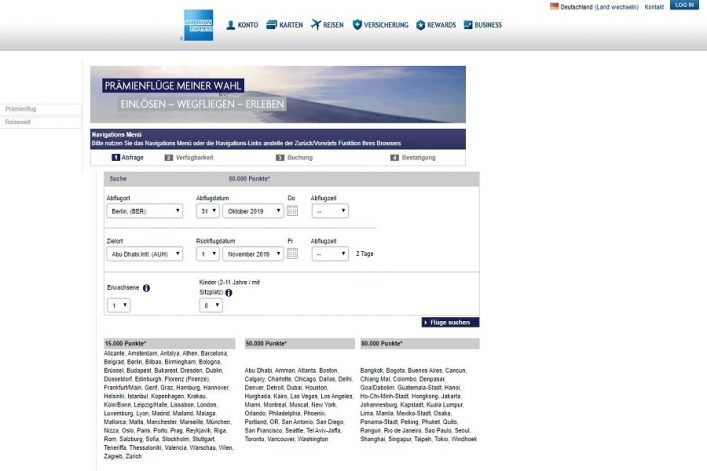This screenshot has width=707, height=471.
Task: Open the Erwachsene count dropdown
Action: tap(119, 305)
